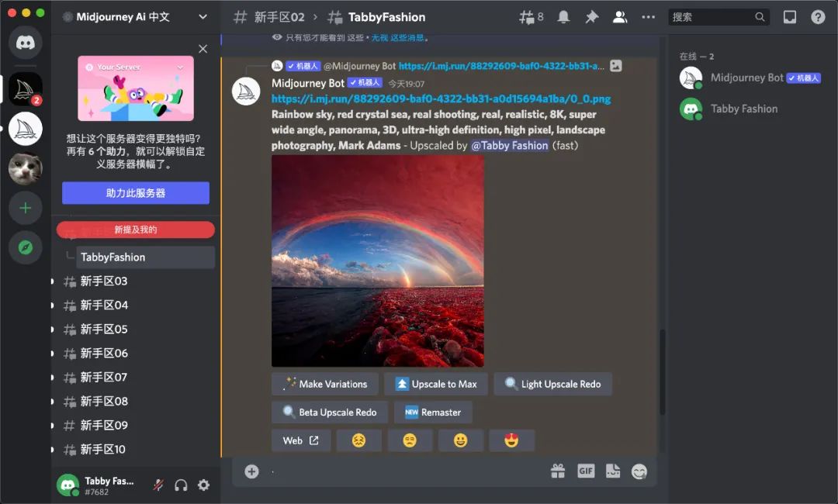Image resolution: width=838 pixels, height=504 pixels.
Task: Click Upscale to Max button
Action: click(x=436, y=384)
